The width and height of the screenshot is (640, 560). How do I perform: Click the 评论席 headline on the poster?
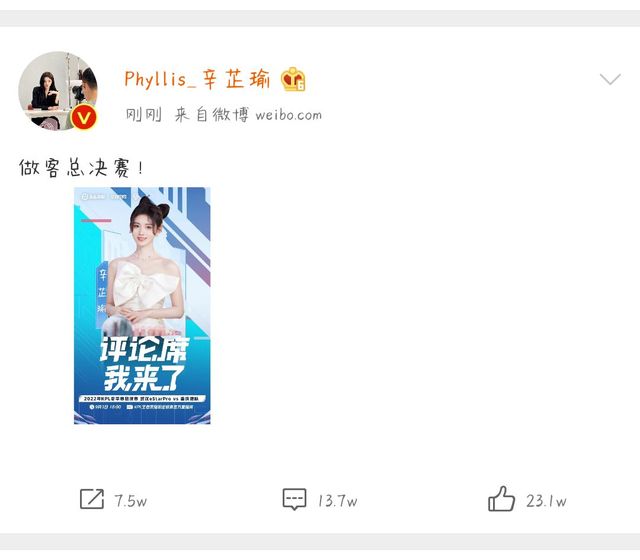(144, 350)
